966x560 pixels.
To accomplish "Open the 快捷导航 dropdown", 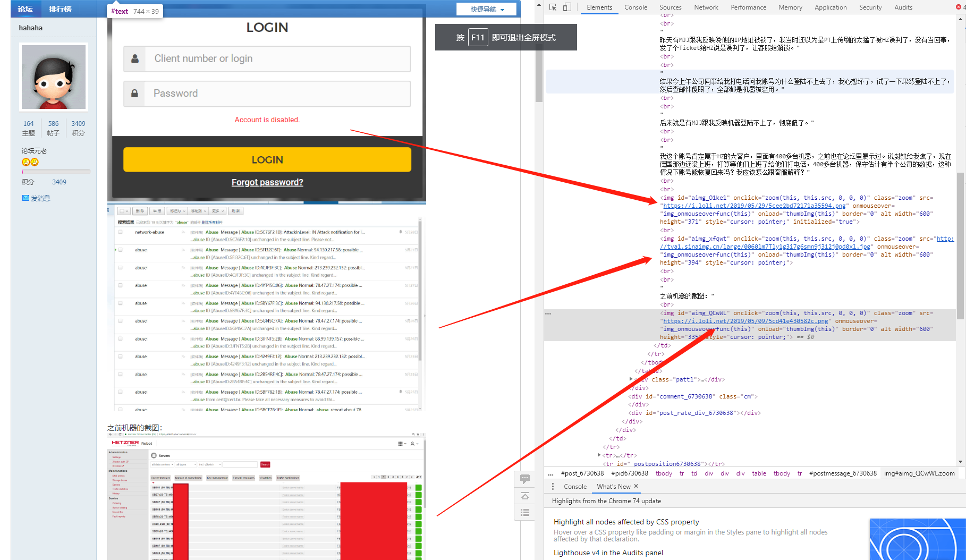I will click(487, 9).
